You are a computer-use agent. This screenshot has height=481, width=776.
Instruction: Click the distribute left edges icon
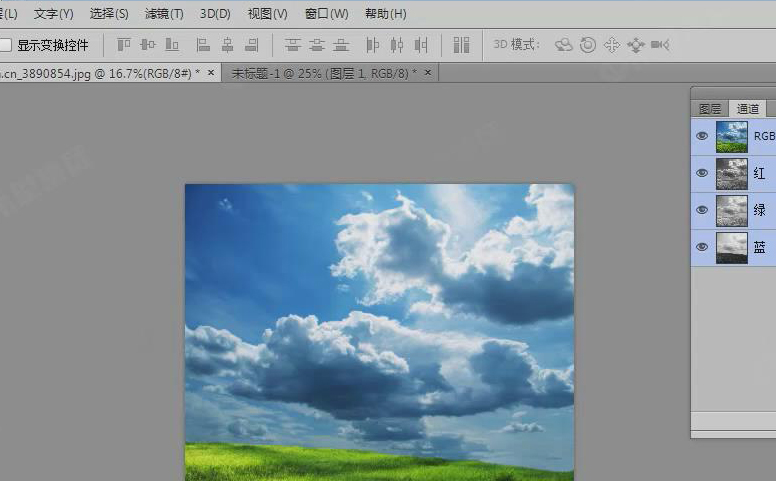[x=373, y=45]
